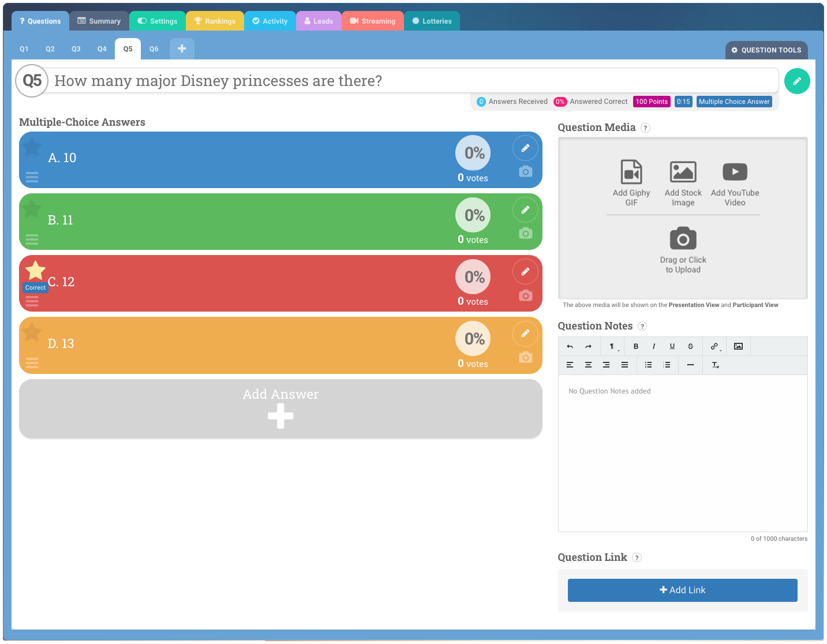Open the Streaming tab

tap(373, 21)
